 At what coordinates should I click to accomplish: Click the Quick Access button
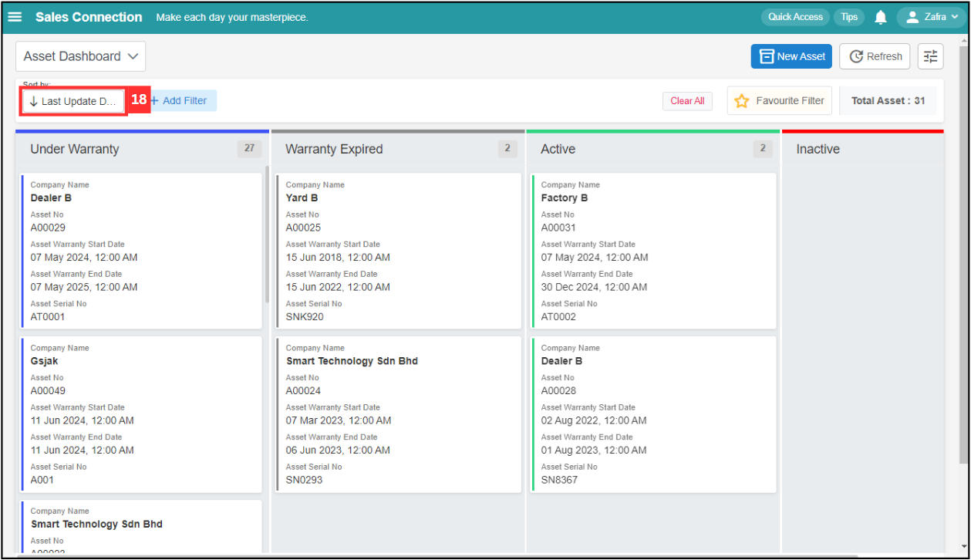pos(795,17)
